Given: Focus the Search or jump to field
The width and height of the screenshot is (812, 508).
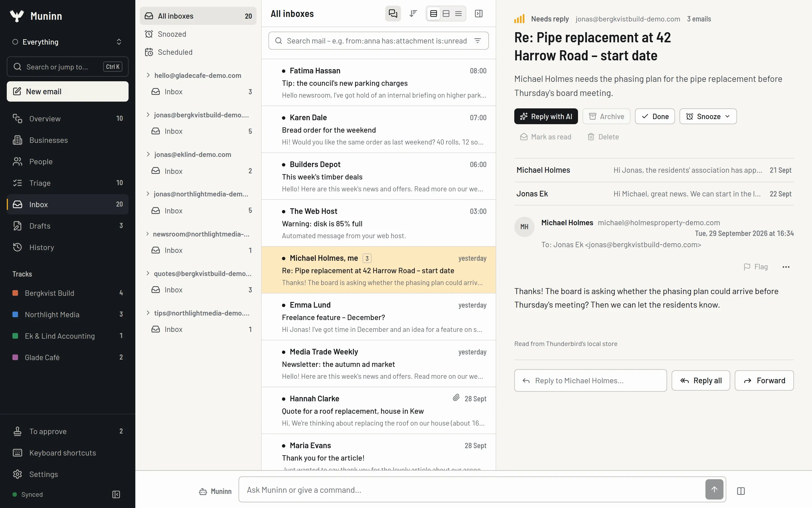Looking at the screenshot, I should [x=67, y=67].
